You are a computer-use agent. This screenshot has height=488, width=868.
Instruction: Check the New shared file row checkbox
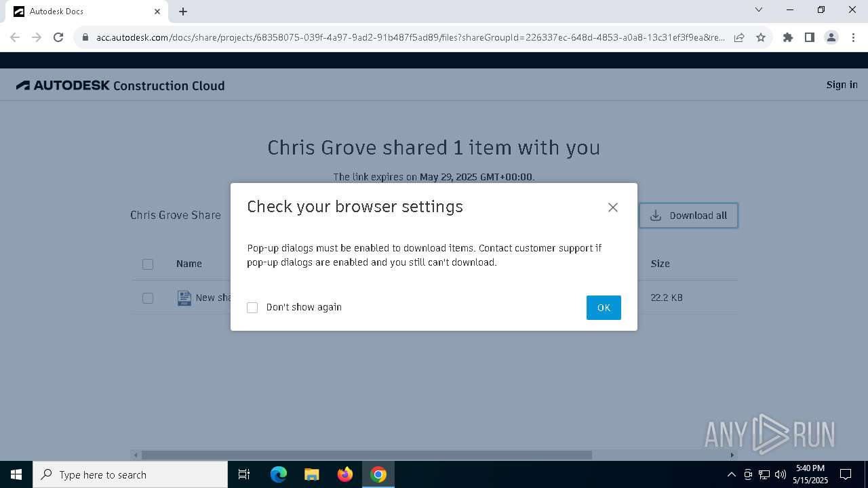click(148, 298)
